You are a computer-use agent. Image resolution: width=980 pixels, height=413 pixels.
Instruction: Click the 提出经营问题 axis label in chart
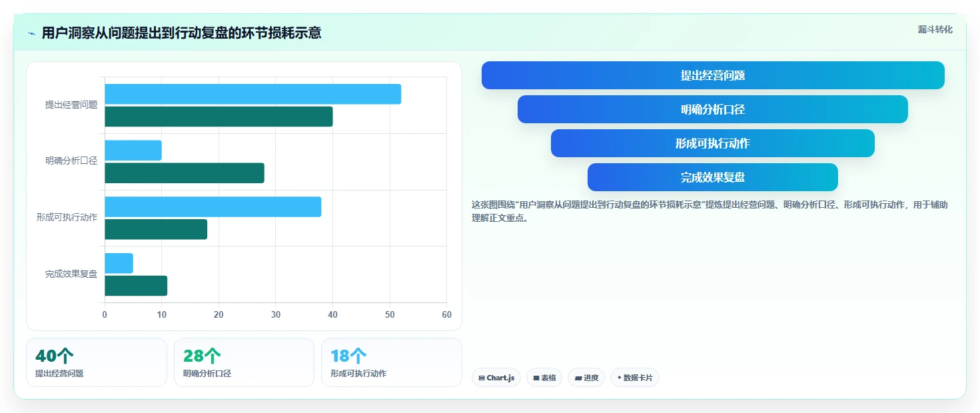click(x=71, y=105)
